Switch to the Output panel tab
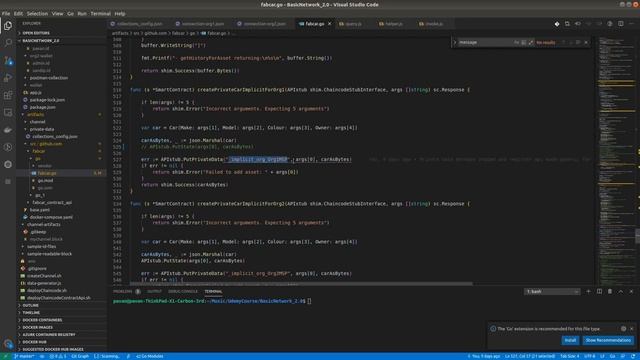 [154, 291]
